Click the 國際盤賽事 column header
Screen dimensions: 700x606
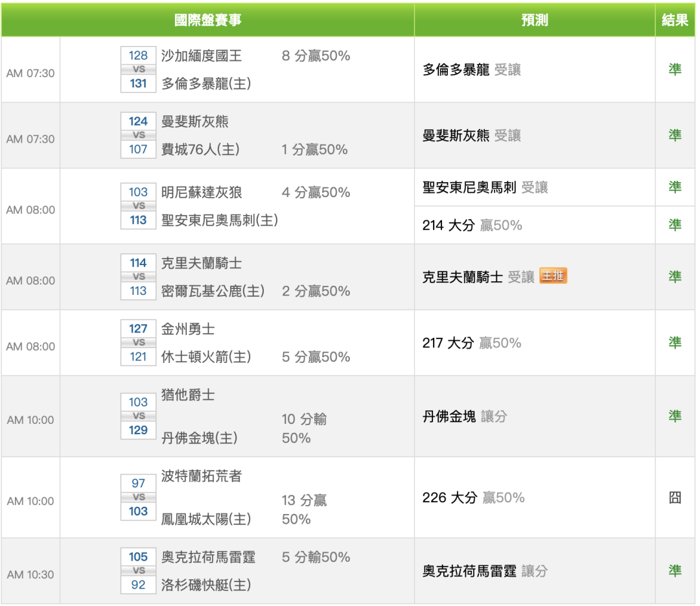click(x=207, y=20)
